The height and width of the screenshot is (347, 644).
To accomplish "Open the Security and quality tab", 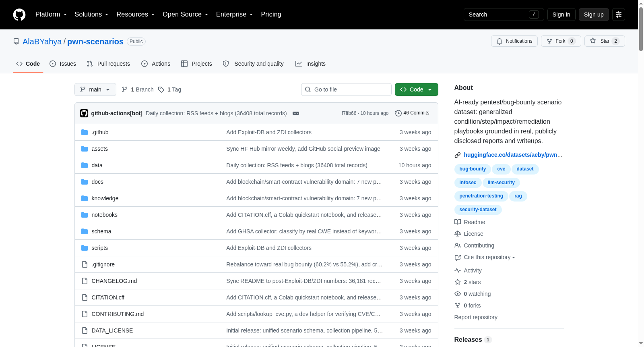I will tap(253, 64).
